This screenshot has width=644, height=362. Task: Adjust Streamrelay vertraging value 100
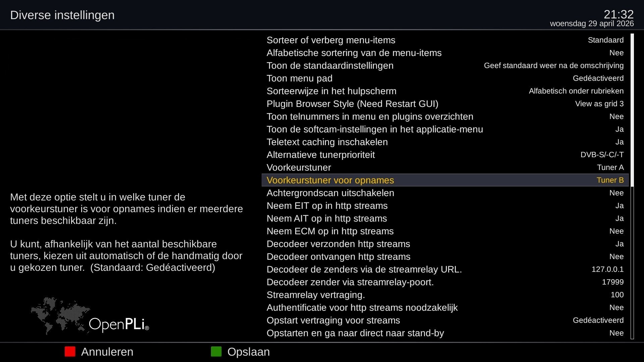click(617, 295)
